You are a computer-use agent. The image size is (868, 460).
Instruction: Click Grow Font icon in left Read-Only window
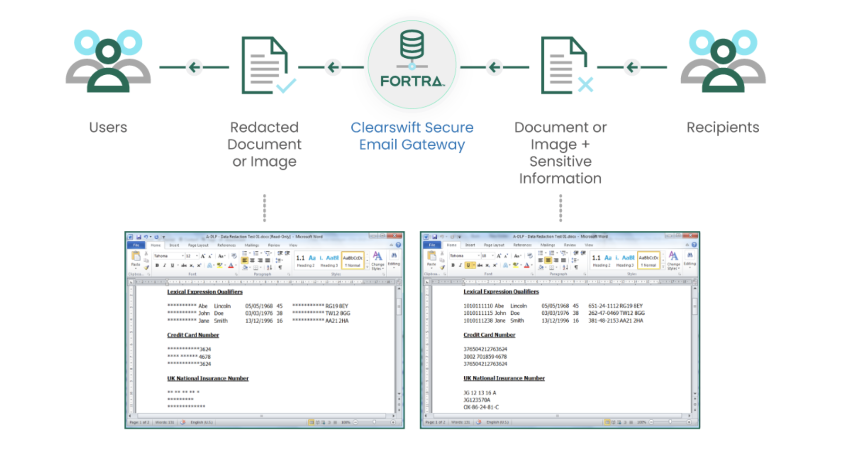[203, 256]
